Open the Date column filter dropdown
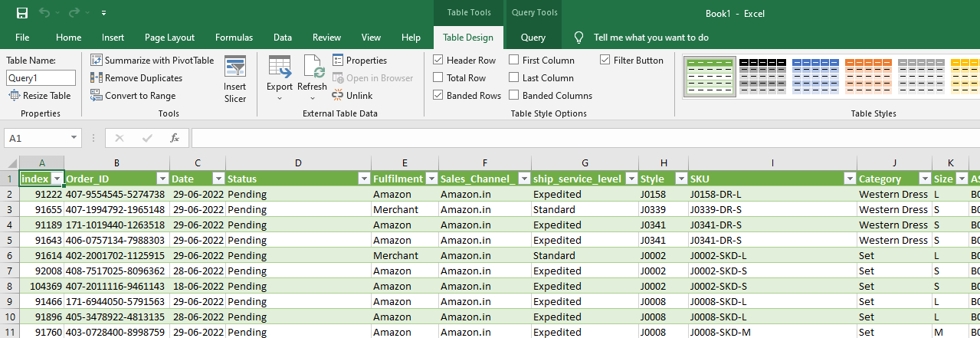The image size is (980, 338). [218, 179]
